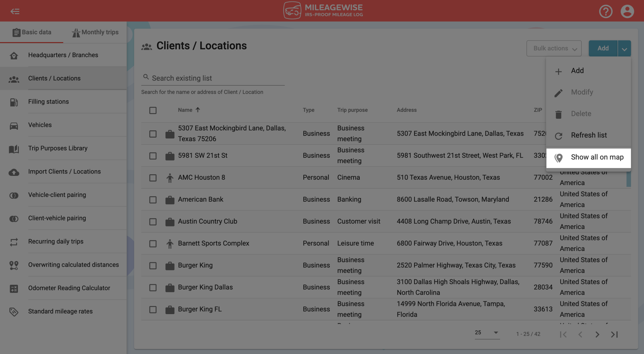This screenshot has width=644, height=354.
Task: Expand the Add button dropdown arrow
Action: (625, 48)
